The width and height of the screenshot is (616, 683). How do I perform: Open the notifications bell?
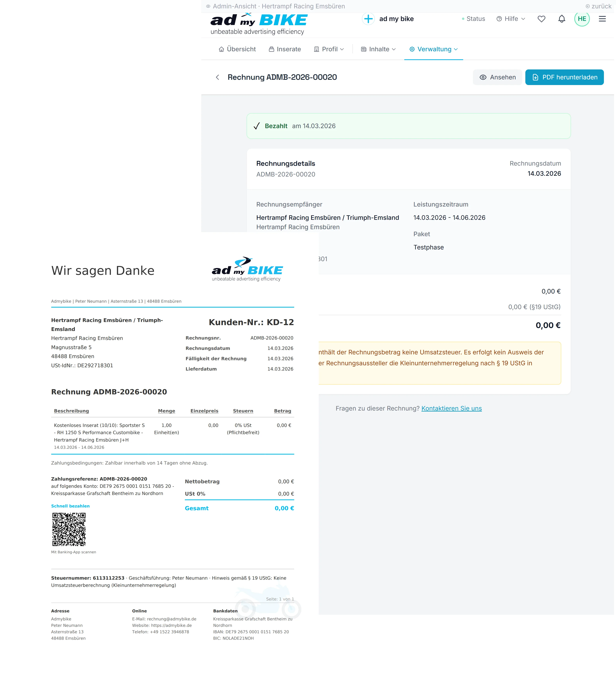[561, 19]
